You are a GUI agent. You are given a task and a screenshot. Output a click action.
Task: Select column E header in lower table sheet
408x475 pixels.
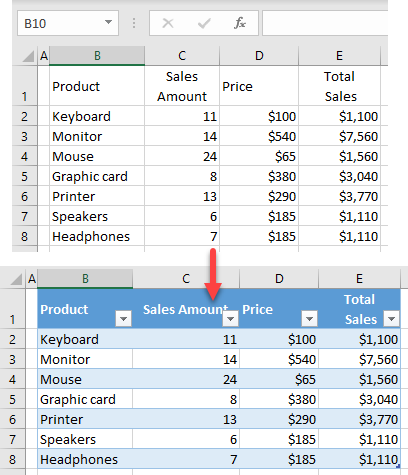[x=359, y=279]
